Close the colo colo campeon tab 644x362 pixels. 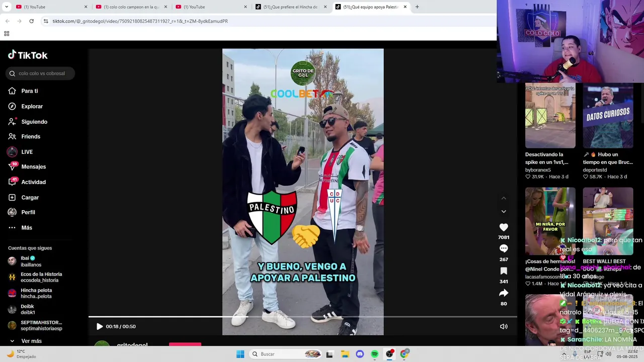(x=166, y=7)
